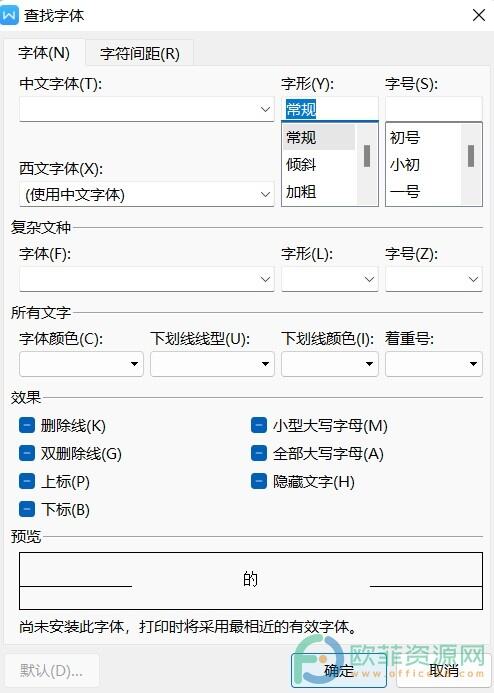Screen dimensions: 494x693
Task: Toggle the 双删除线(G) checkbox
Action: (x=27, y=453)
